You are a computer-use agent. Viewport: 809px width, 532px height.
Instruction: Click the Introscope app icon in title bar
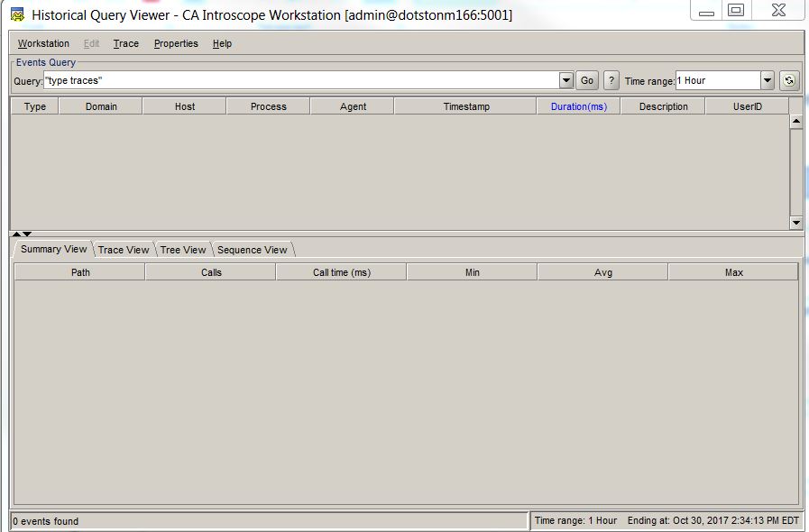(x=17, y=15)
